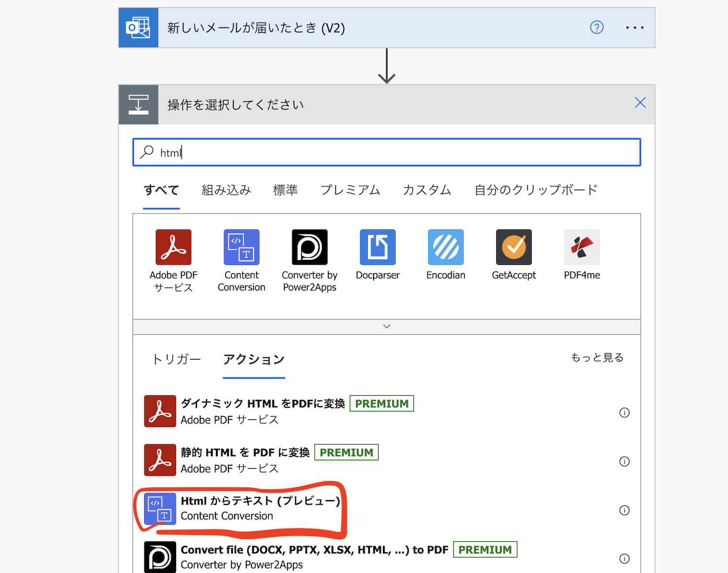Close the 操作を選択してください panel
Image resolution: width=728 pixels, height=573 pixels.
click(x=640, y=103)
